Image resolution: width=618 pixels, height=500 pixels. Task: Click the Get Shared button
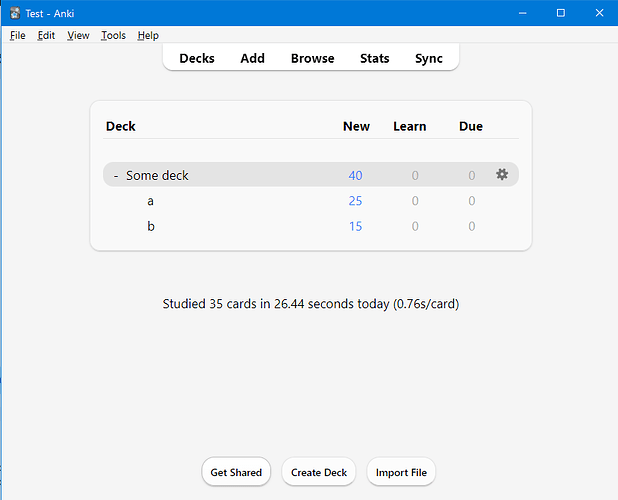click(236, 472)
